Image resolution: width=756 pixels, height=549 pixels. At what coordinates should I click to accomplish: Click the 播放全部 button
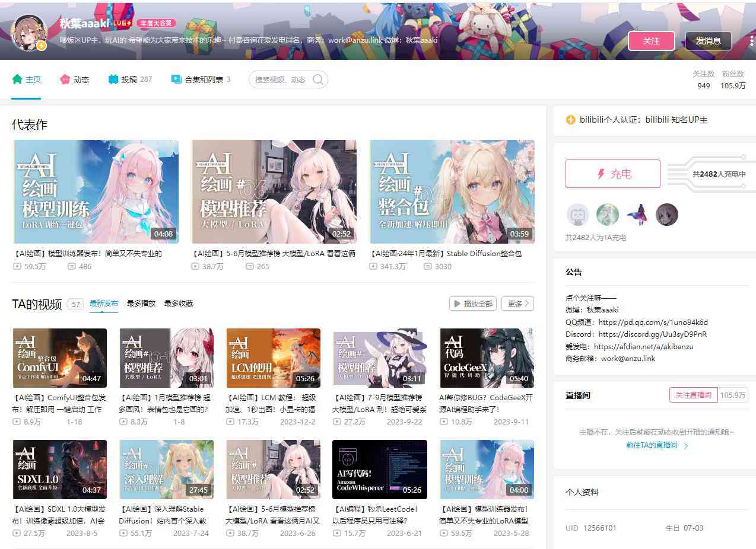[473, 304]
